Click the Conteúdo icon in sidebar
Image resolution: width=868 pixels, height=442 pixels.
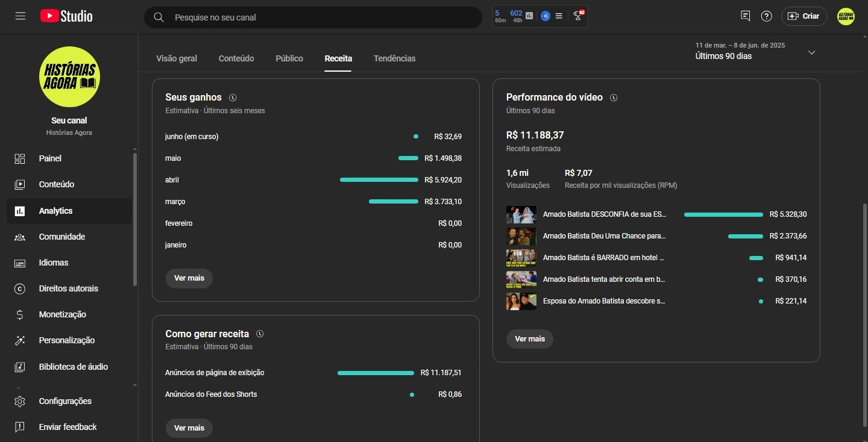click(20, 184)
